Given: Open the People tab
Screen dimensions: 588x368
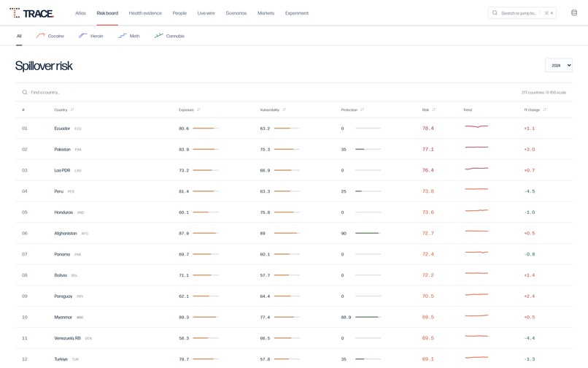Looking at the screenshot, I should click(x=179, y=13).
